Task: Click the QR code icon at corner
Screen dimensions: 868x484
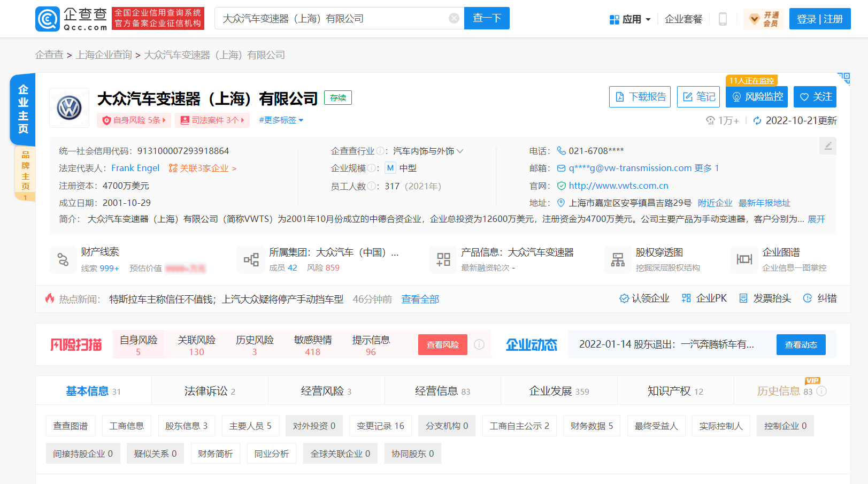Action: coord(843,79)
